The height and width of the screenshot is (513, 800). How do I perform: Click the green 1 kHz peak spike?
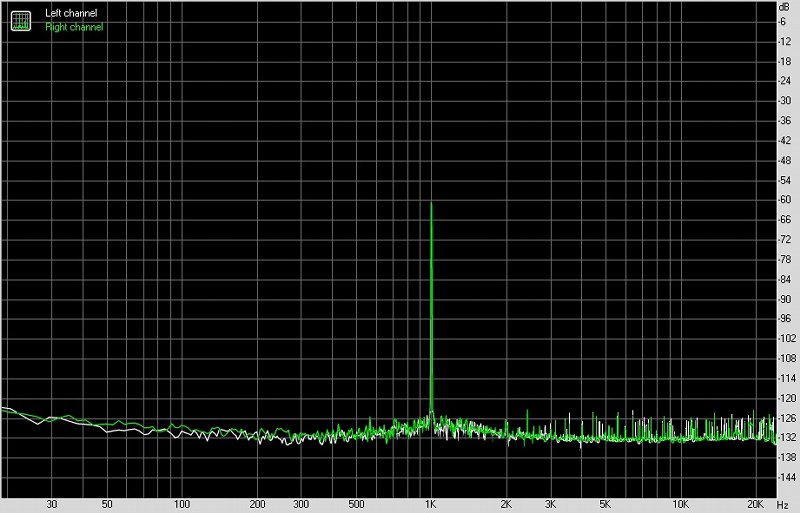point(431,306)
